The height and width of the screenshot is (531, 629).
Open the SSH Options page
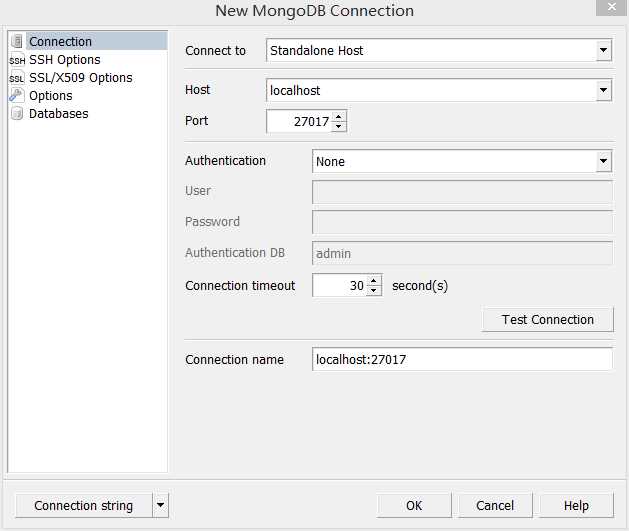click(x=65, y=60)
